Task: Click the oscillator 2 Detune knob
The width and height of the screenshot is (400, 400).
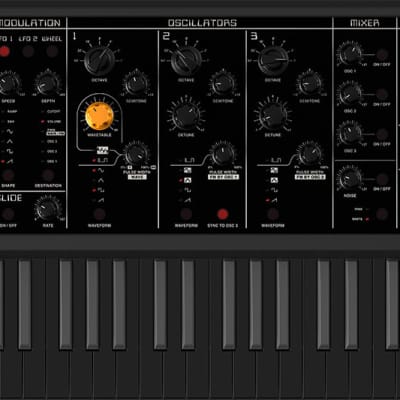Action: click(186, 115)
